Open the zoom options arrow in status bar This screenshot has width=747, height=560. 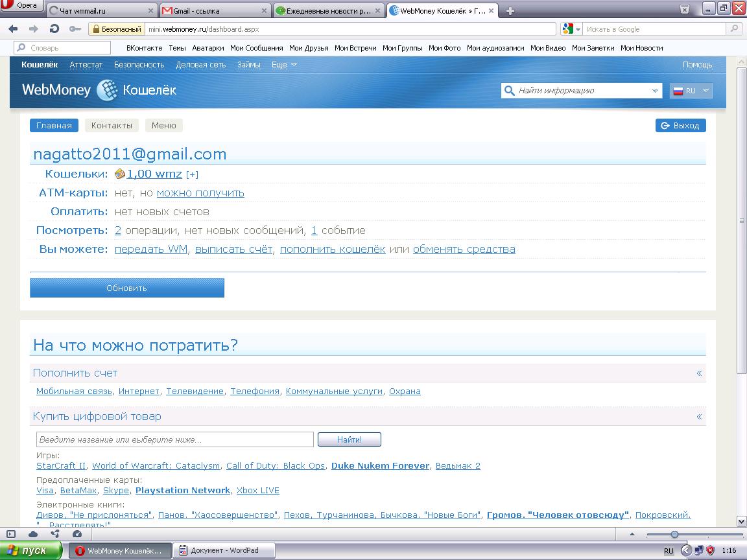point(632,534)
